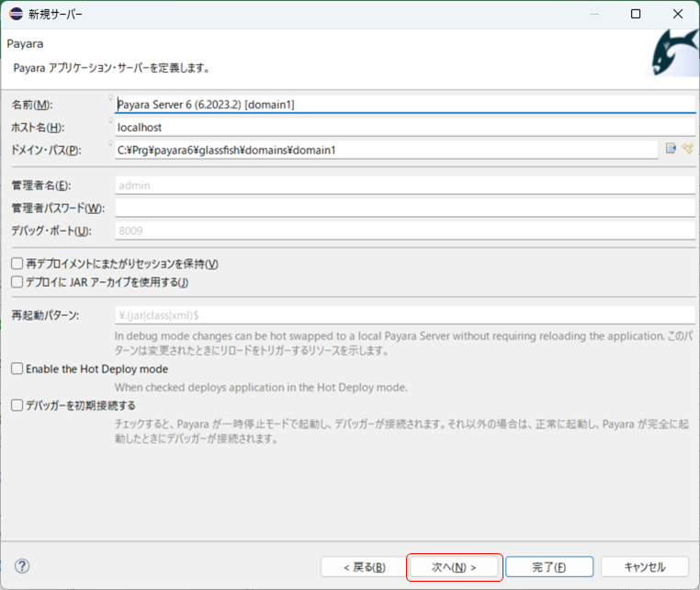Click the デバッグ・ポート 8009 field
This screenshot has height=590, width=700.
(x=405, y=231)
